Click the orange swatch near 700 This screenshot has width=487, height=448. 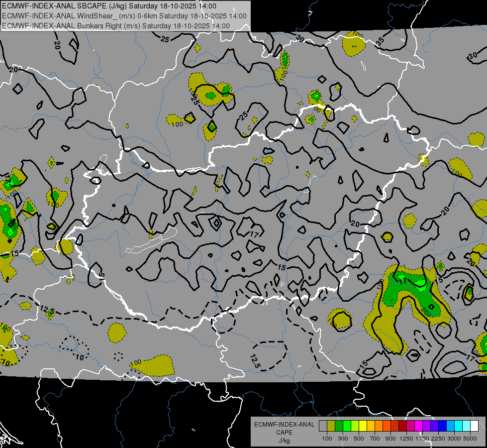click(379, 426)
